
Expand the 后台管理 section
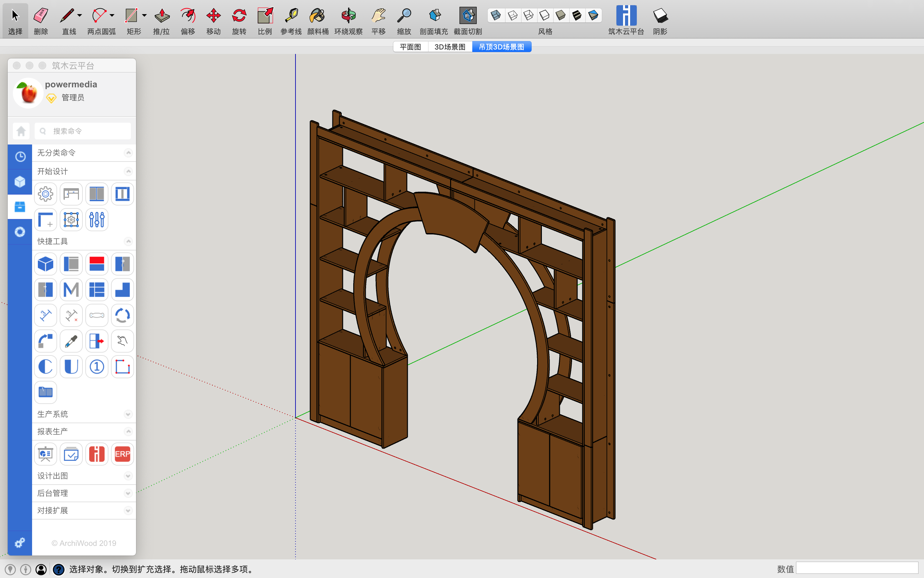[x=128, y=493]
